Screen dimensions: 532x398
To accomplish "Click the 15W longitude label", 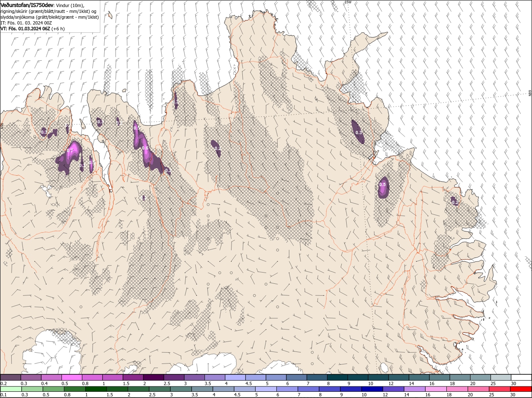I will [348, 2].
